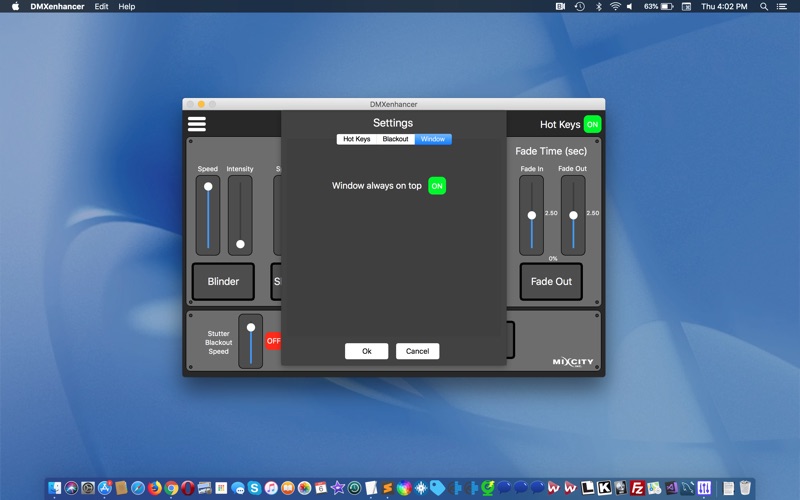Open the Wi-Fi status menu
The image size is (800, 500).
coord(615,6)
